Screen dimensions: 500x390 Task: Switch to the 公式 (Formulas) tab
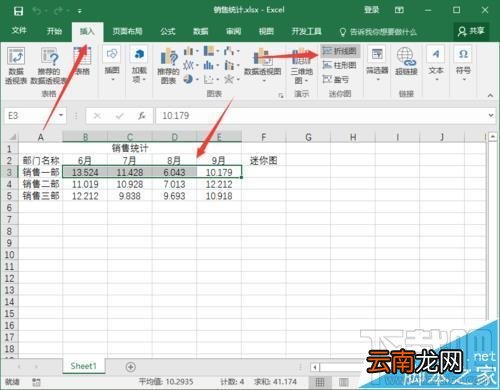coord(168,31)
